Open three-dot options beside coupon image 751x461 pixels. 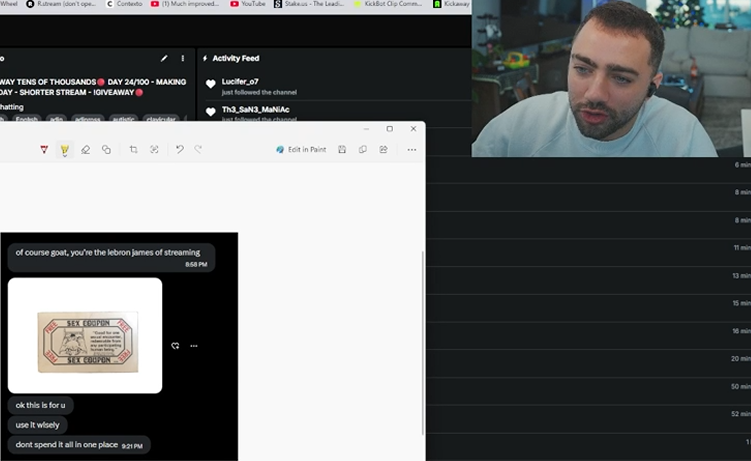coord(194,346)
